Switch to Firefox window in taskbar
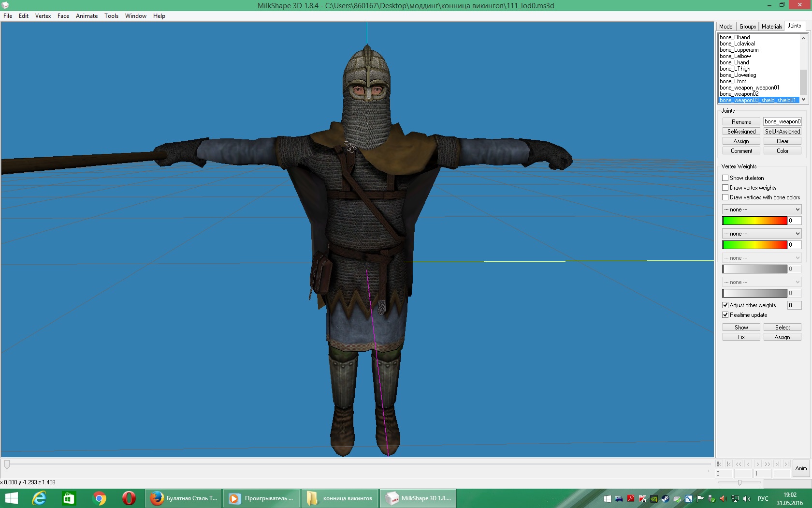 [183, 498]
